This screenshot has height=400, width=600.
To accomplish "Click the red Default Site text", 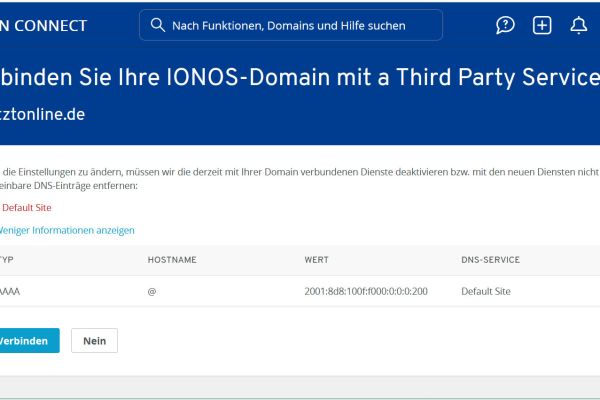I will click(x=27, y=207).
